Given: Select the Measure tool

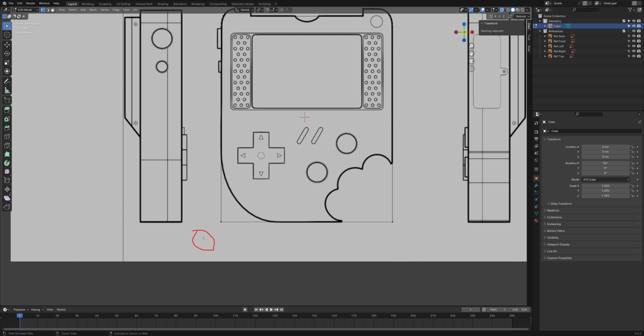Looking at the screenshot, I should point(7,90).
